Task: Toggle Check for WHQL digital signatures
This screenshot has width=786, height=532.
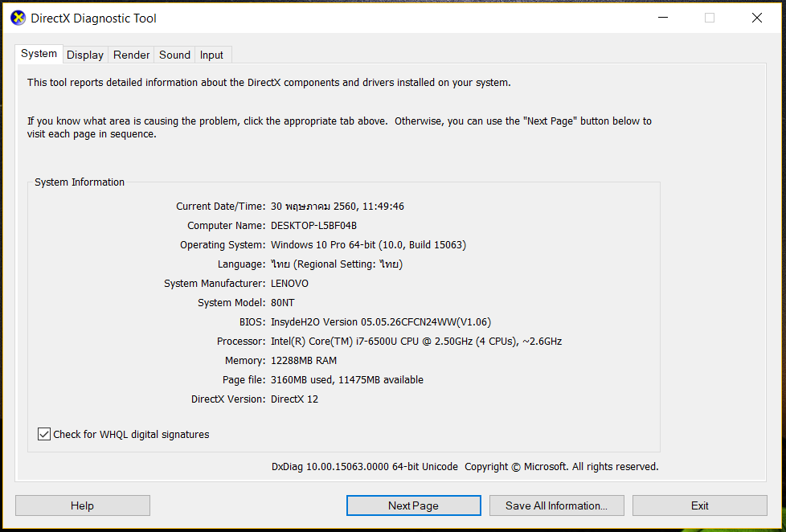Action: point(44,434)
